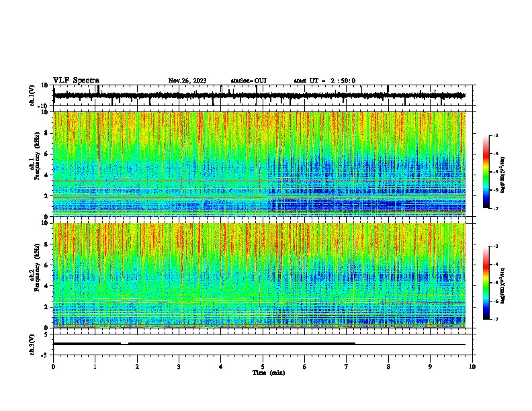Click the ch.2 'Frequency (kHz)' axis label
The height and width of the screenshot is (411, 532).
tap(37, 267)
